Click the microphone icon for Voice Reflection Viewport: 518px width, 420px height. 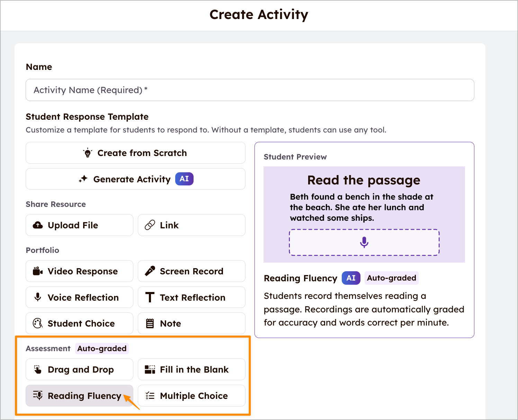click(x=38, y=297)
